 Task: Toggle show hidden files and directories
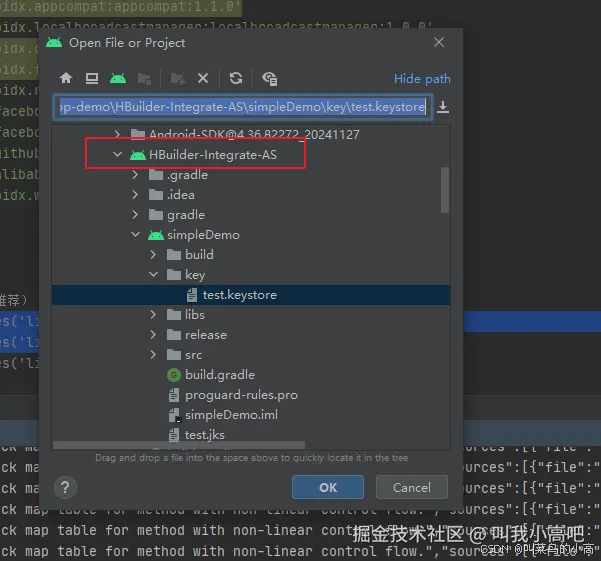pos(269,79)
